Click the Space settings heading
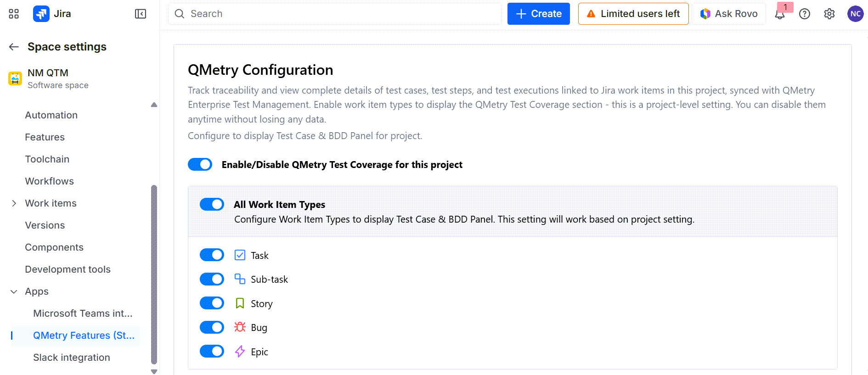 67,47
